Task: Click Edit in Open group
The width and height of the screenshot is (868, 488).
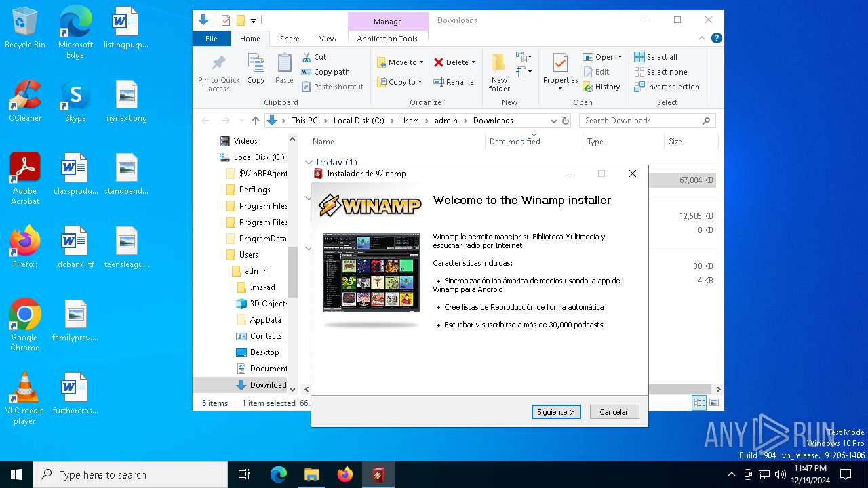Action: click(x=596, y=72)
